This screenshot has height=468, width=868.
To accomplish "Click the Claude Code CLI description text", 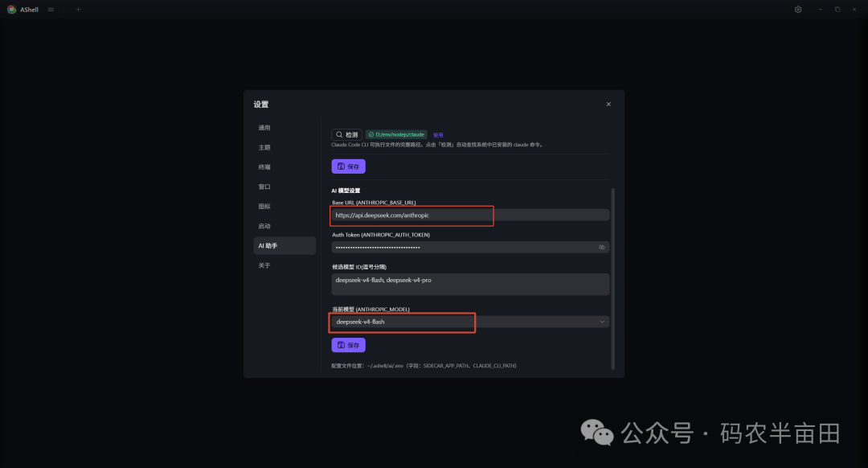I will 438,145.
